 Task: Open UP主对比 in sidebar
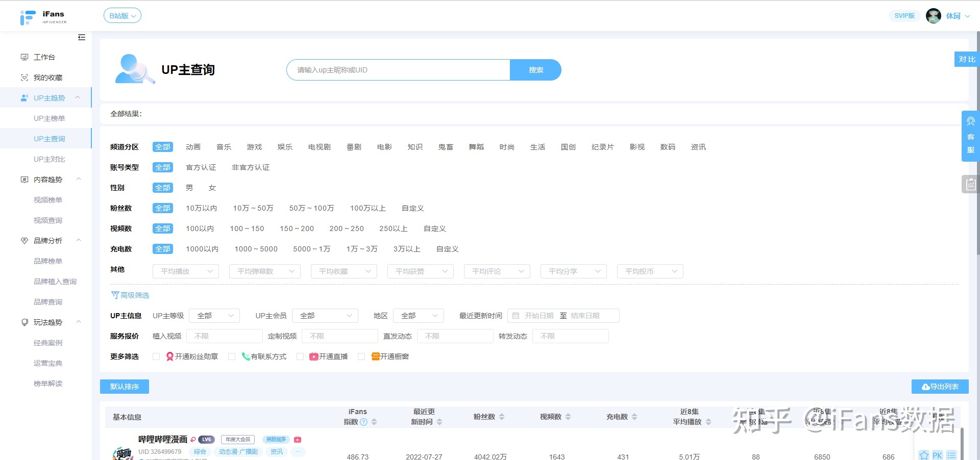[50, 159]
